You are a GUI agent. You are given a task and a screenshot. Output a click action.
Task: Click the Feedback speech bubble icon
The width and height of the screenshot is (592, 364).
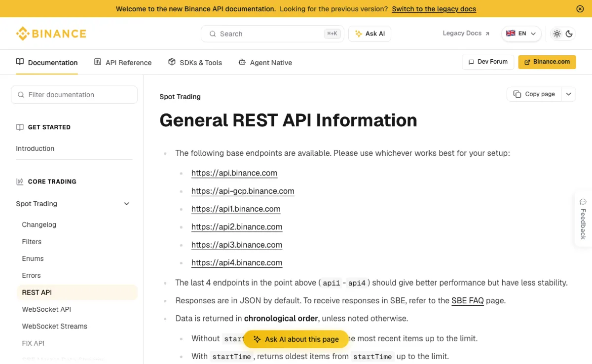(x=583, y=202)
